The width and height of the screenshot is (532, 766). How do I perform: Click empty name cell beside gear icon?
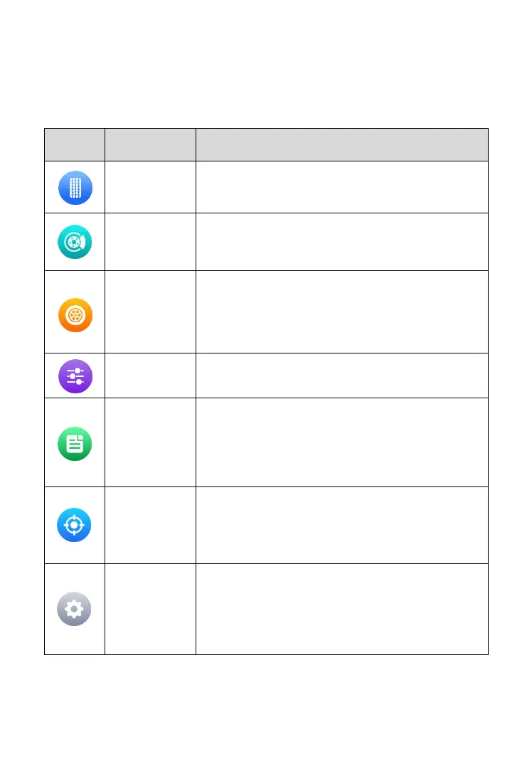pos(150,609)
